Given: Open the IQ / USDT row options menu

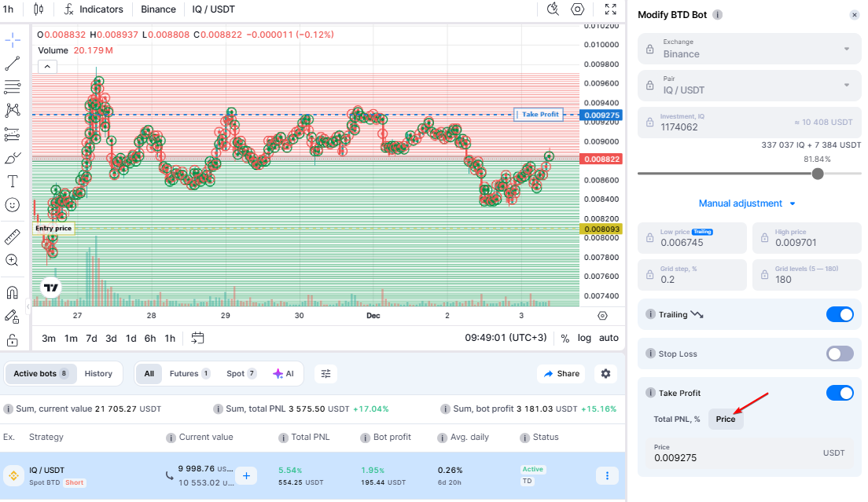Looking at the screenshot, I should (606, 475).
